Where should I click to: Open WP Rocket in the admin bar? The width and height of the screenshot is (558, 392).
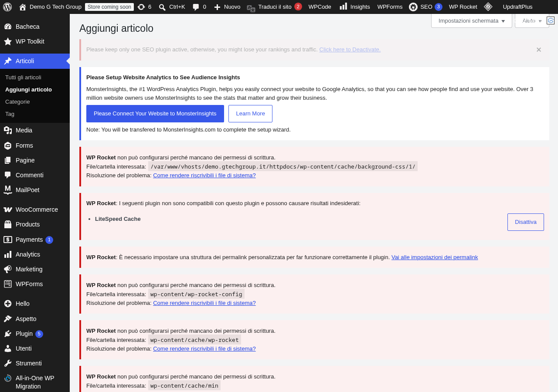point(463,7)
